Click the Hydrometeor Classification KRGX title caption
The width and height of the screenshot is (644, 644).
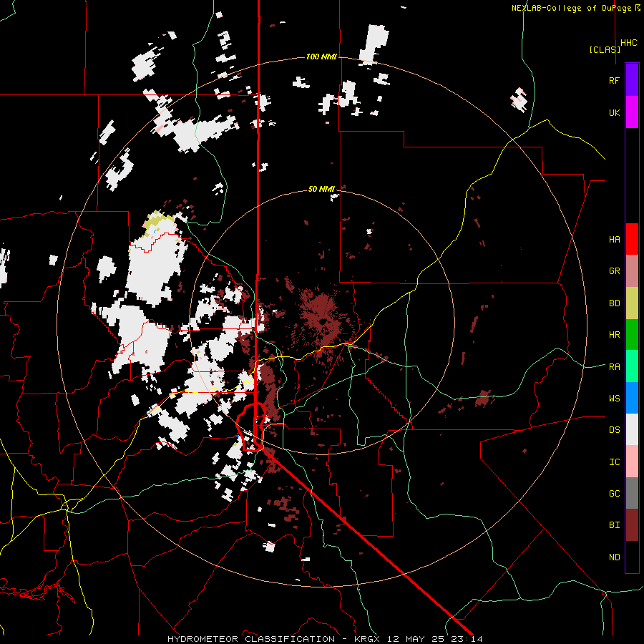click(x=324, y=639)
